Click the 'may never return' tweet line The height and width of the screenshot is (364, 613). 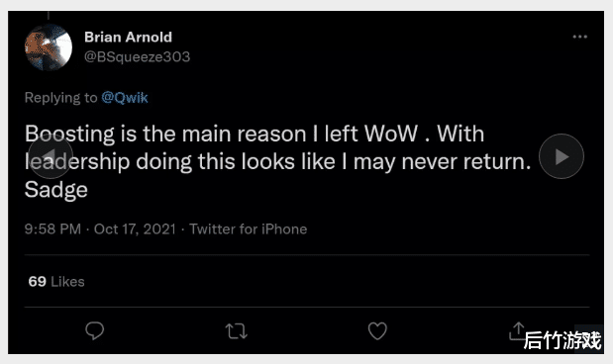pyautogui.click(x=278, y=161)
